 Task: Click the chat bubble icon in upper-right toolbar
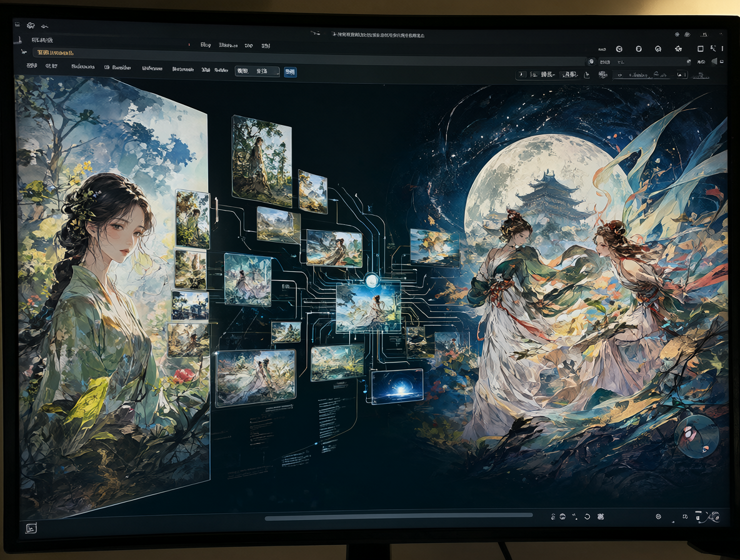pyautogui.click(x=658, y=49)
